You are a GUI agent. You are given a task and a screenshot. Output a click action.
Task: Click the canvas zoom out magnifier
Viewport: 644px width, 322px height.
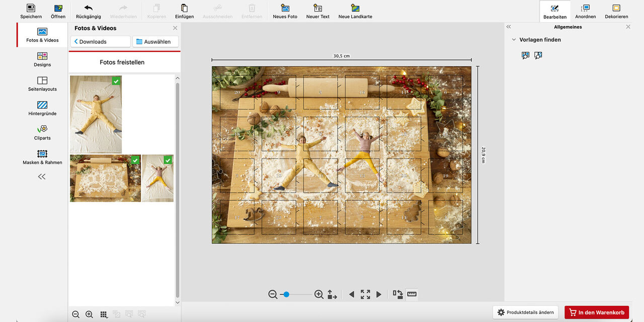273,294
